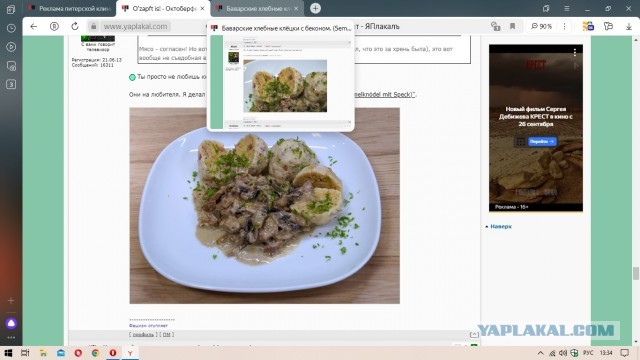
Task: Open the tab manager icon in sidebar
Action: [11, 9]
